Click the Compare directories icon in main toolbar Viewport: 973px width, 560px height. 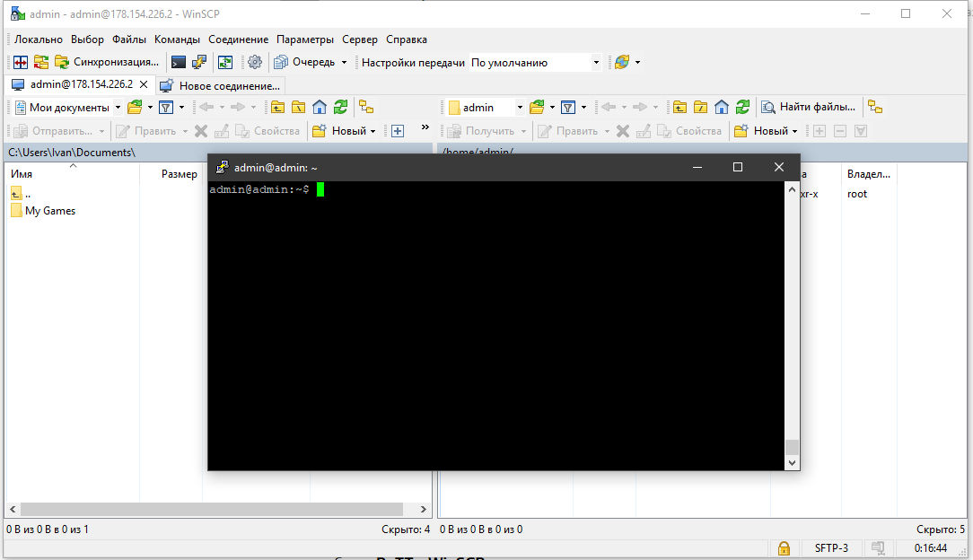21,62
